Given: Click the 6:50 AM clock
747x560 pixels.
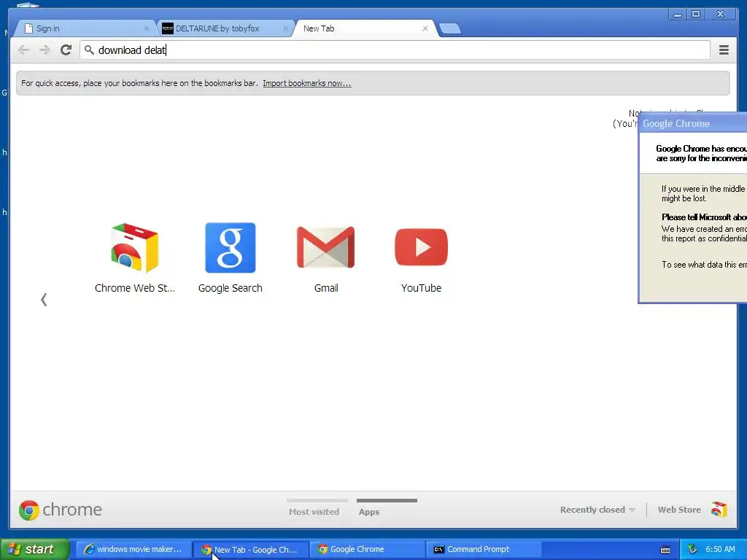Looking at the screenshot, I should tap(720, 549).
